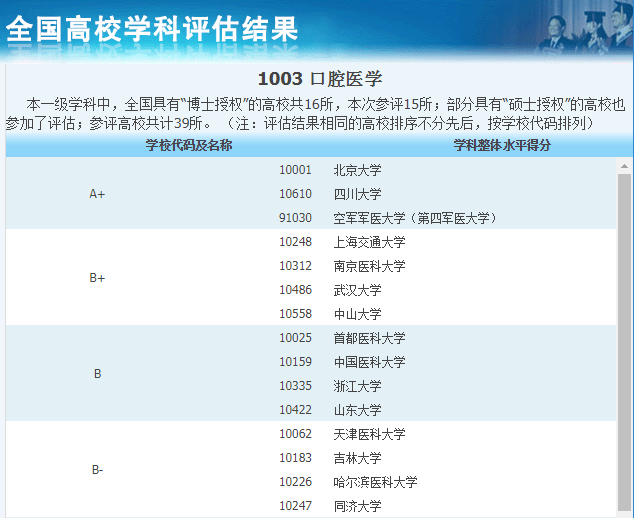
Task: Click school code 10610
Action: [295, 194]
